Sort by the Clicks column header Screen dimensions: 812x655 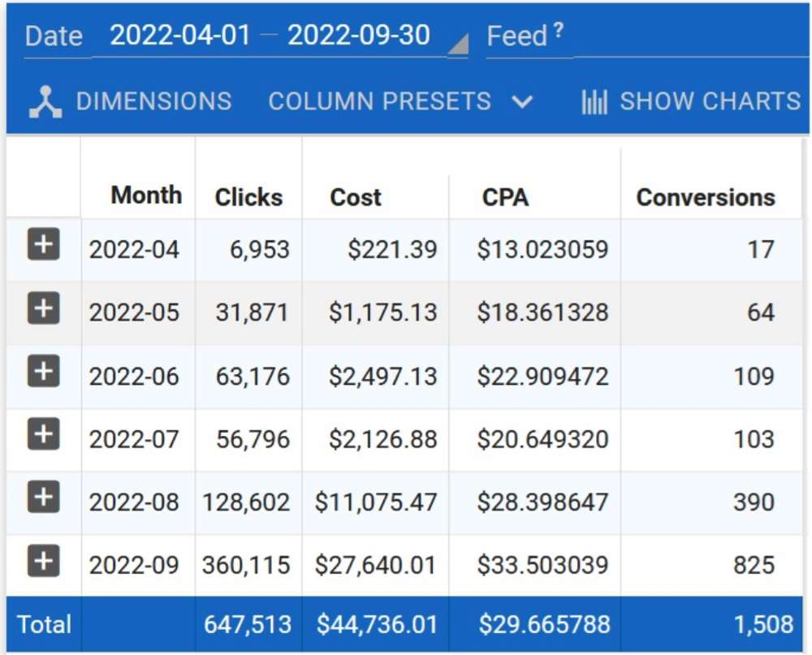pos(248,196)
